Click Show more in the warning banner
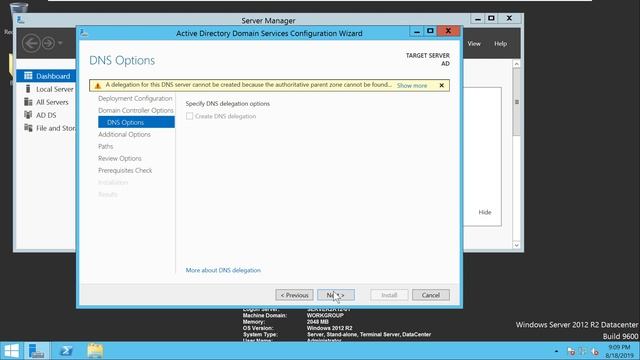This screenshot has width=640, height=360. coord(412,85)
